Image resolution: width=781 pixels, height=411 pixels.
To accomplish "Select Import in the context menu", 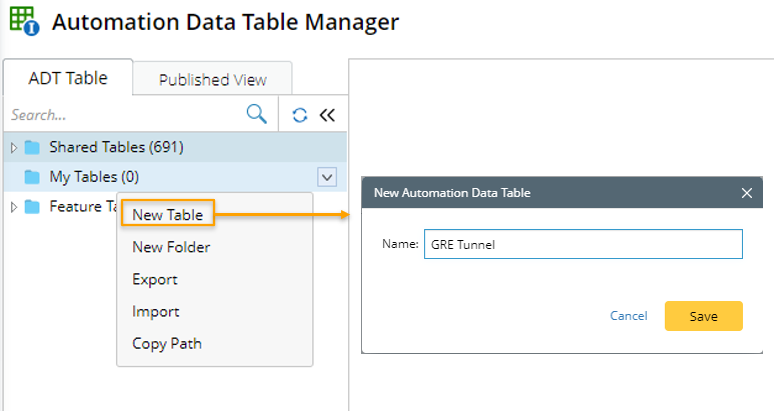I will point(155,311).
